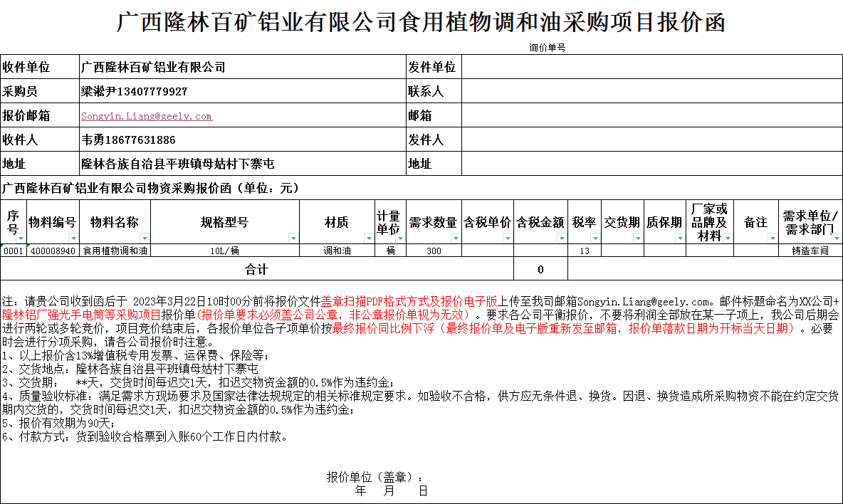Select the 发件单位 label cell
The image size is (843, 504).
click(x=434, y=67)
